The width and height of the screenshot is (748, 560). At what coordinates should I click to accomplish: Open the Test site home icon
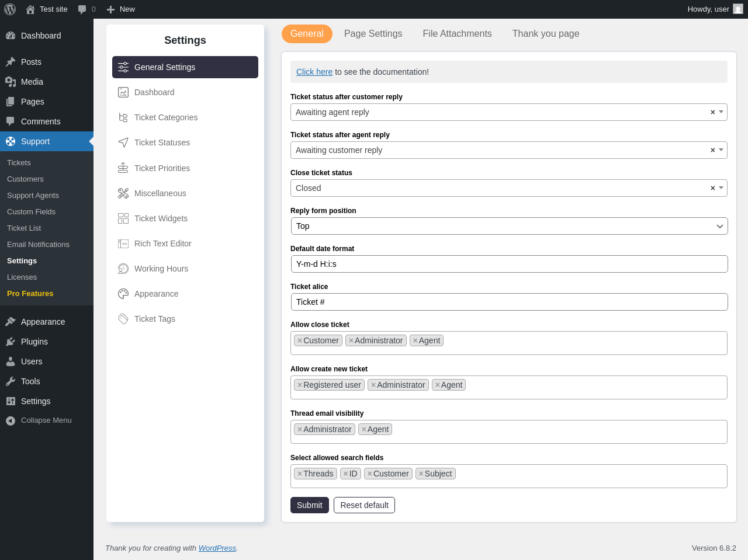pos(30,9)
